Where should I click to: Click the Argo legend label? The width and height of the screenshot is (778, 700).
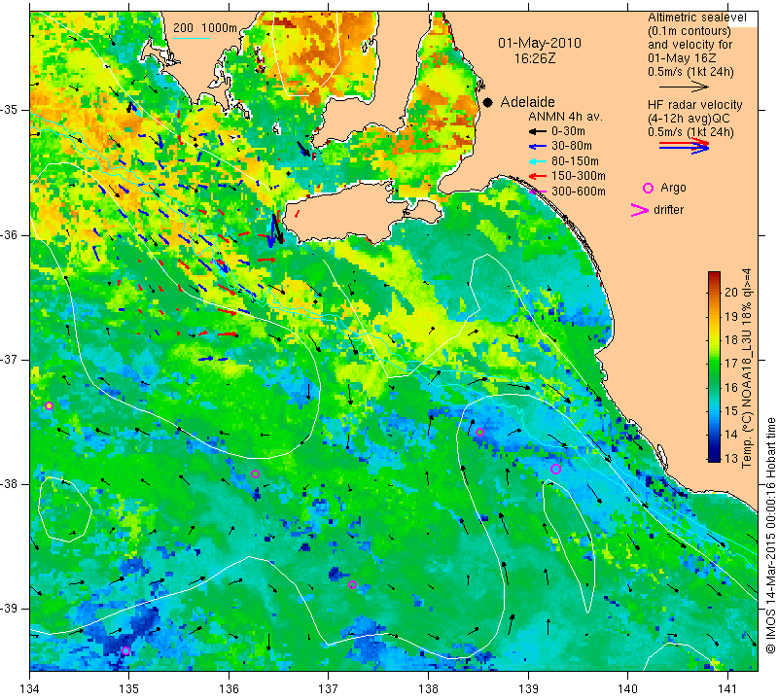coord(673,188)
